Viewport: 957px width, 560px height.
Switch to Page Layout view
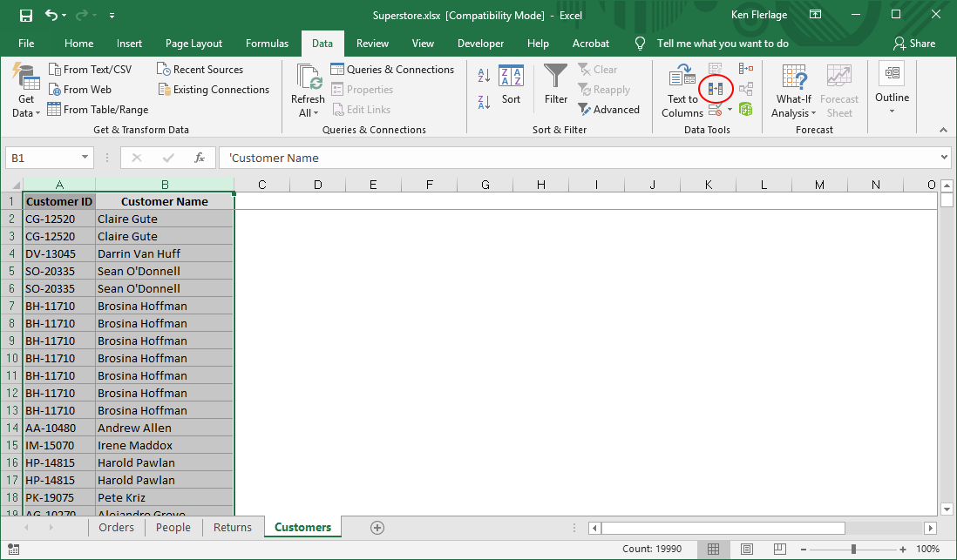[x=746, y=549]
